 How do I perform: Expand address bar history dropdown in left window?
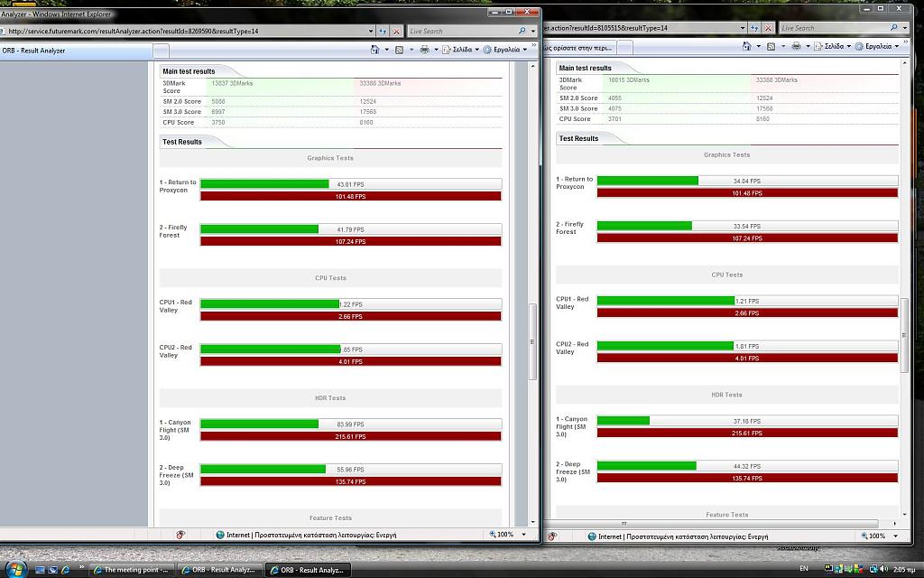point(371,32)
